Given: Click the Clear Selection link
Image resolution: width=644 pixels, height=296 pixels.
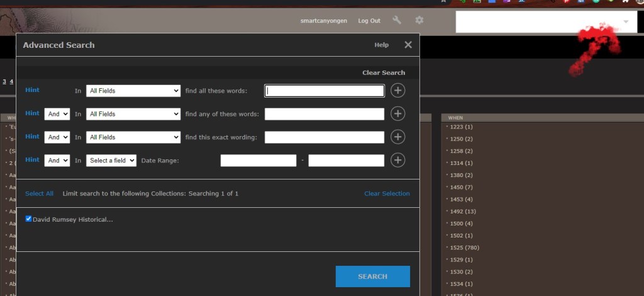Looking at the screenshot, I should click(387, 193).
